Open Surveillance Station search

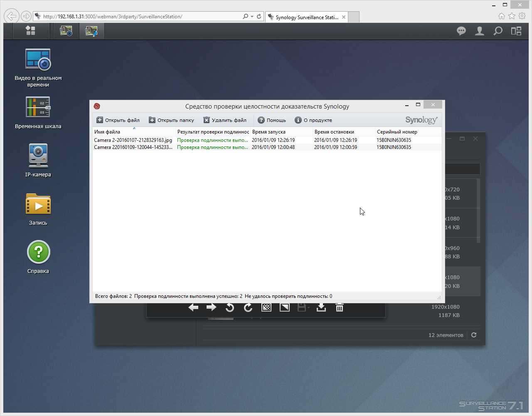click(498, 31)
